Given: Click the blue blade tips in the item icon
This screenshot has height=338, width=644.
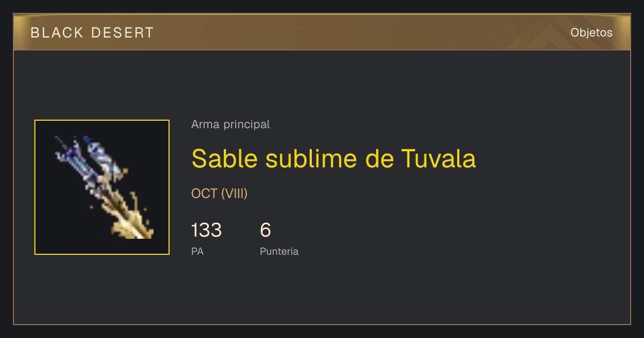Looking at the screenshot, I should click(x=86, y=153).
